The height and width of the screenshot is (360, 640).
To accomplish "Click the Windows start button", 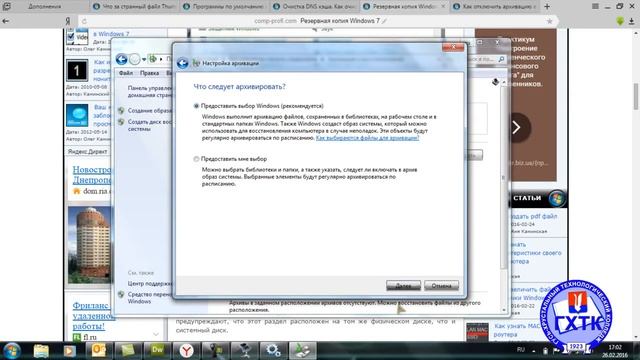I will (11, 351).
